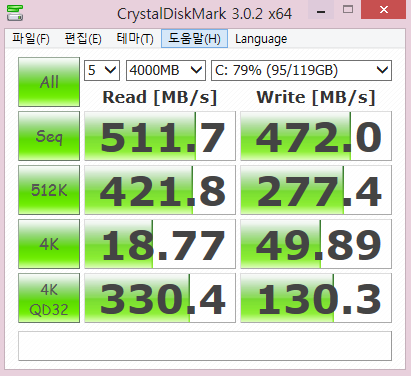Run the 4K benchmark

point(49,244)
